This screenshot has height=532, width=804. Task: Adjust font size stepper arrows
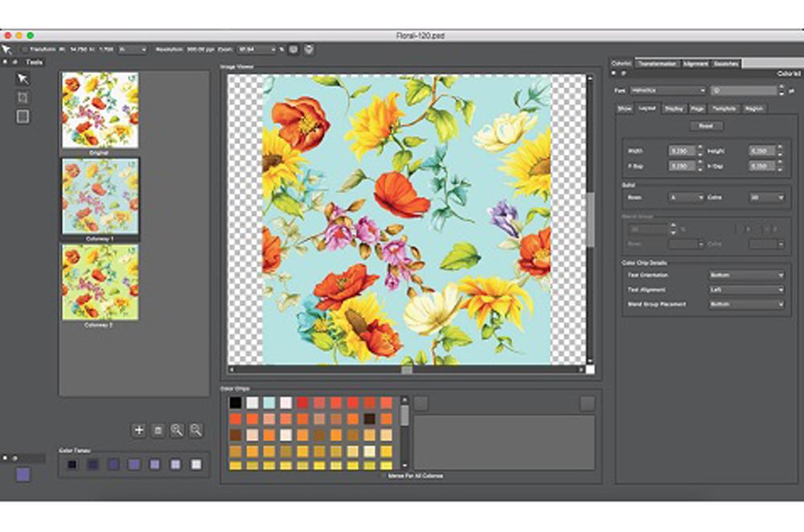pos(781,90)
